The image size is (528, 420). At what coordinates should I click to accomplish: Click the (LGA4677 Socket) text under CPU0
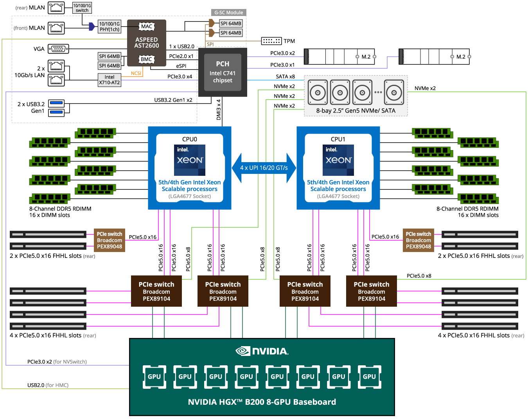(190, 196)
